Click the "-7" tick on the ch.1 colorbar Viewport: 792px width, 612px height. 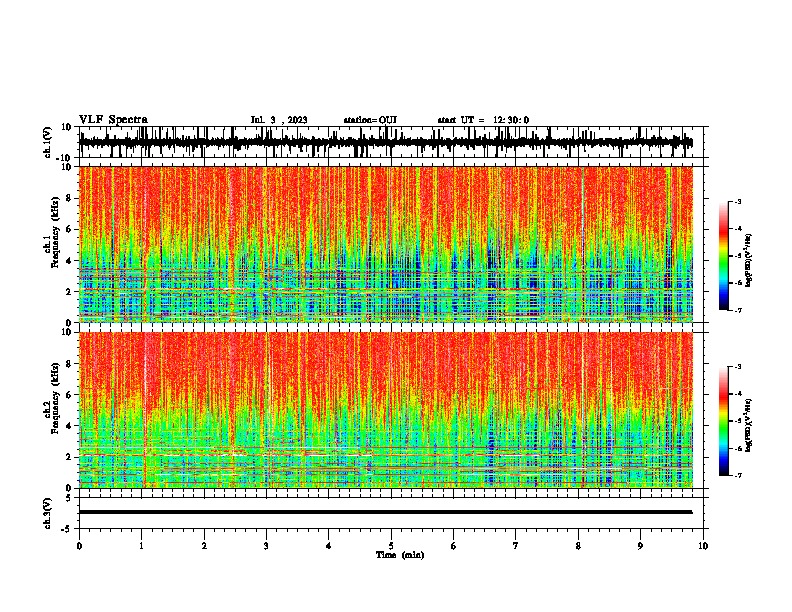(x=738, y=310)
